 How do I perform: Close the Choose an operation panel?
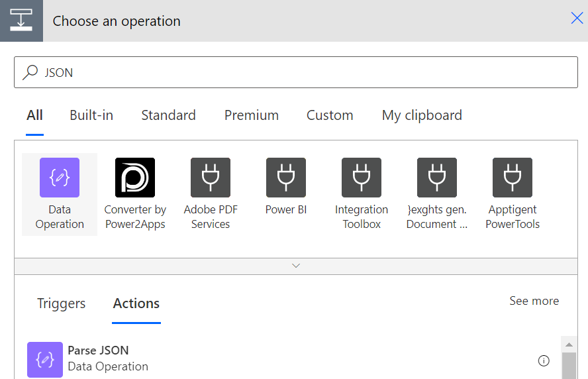(x=577, y=18)
